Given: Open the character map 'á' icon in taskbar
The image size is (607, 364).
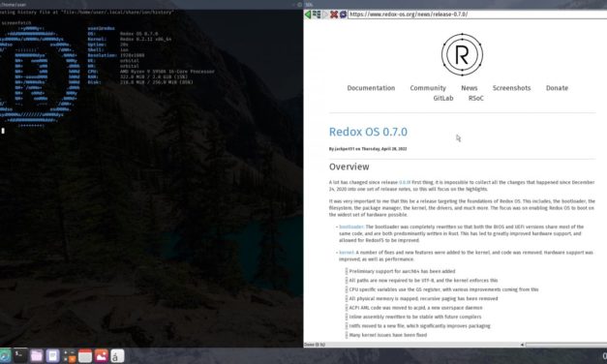Looking at the screenshot, I should click(x=117, y=355).
